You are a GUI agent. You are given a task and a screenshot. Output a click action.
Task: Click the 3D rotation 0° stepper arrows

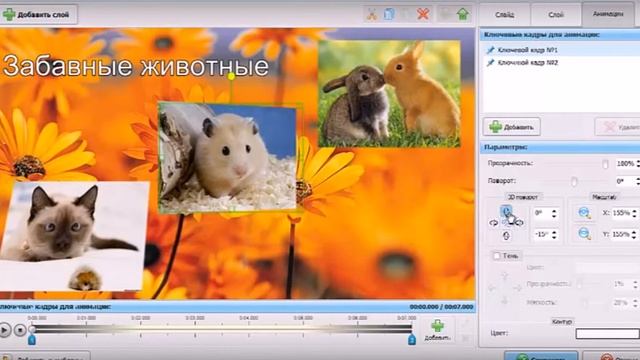pos(554,213)
